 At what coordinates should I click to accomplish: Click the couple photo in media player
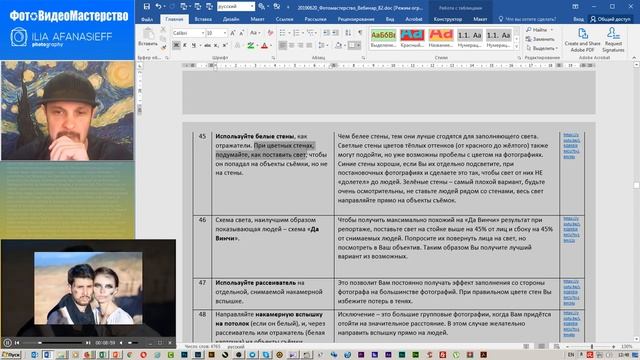point(88,288)
